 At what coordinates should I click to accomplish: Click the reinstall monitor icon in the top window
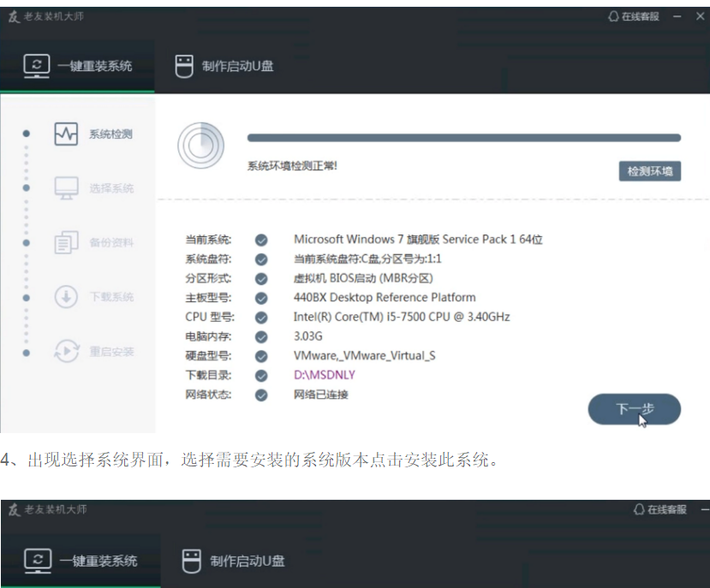click(36, 66)
